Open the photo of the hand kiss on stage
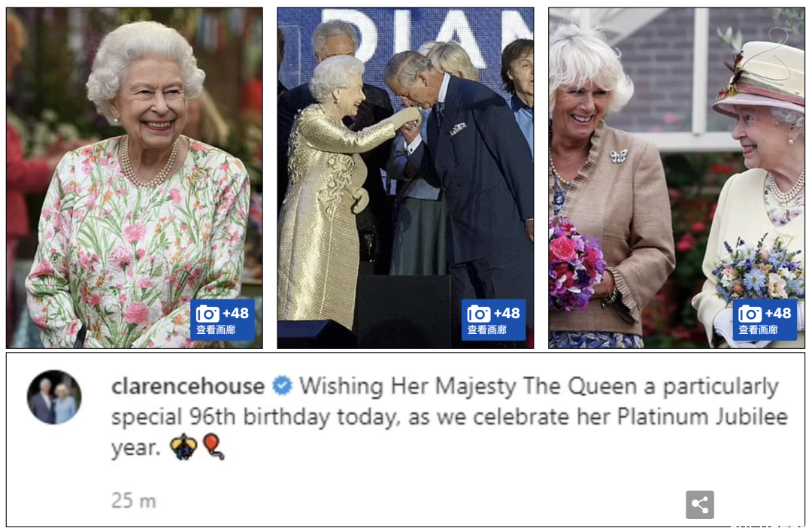This screenshot has height=531, width=812. click(x=405, y=178)
